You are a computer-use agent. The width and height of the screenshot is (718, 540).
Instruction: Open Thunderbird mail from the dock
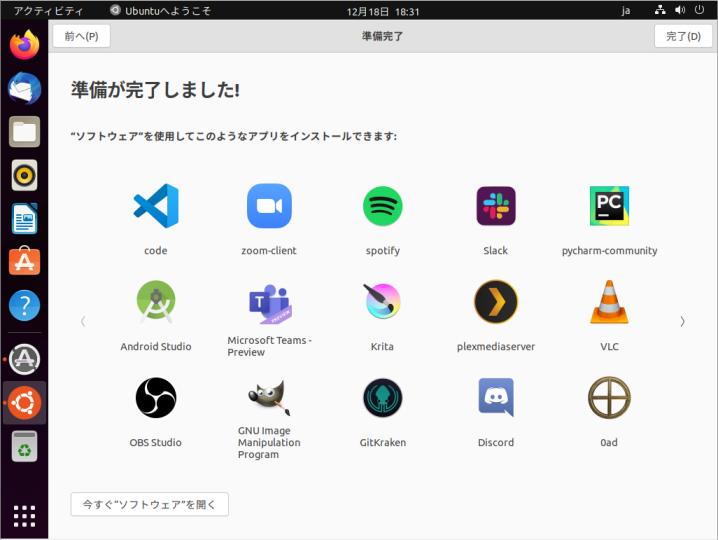[24, 88]
